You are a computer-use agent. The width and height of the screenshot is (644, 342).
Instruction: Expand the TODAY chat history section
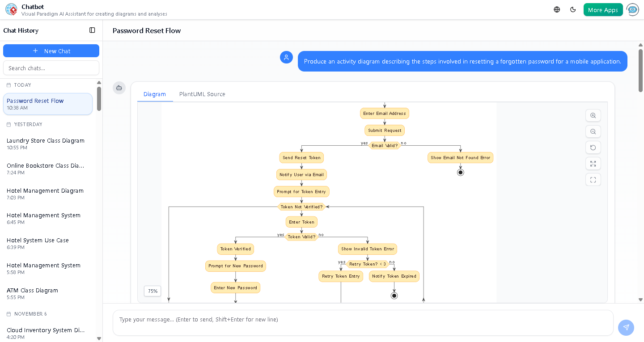(22, 85)
